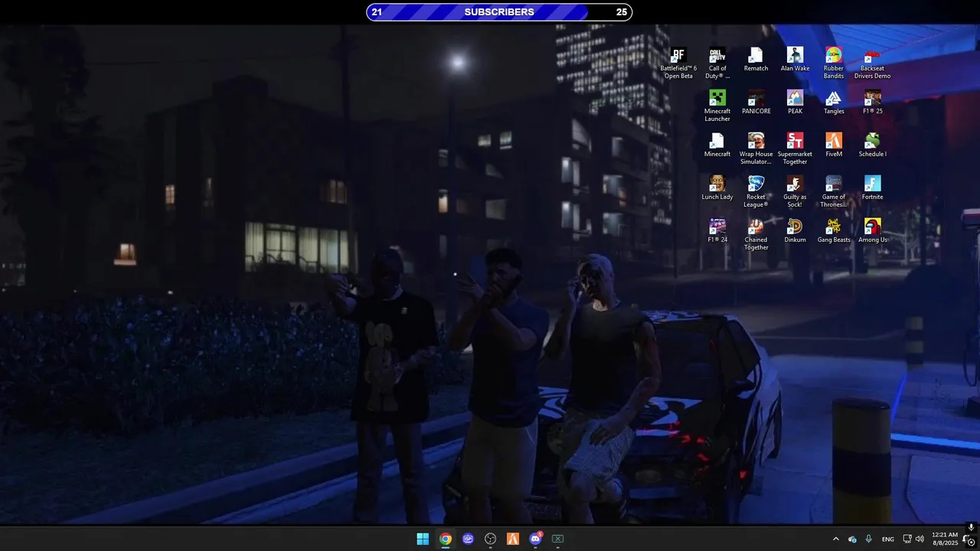
Task: Click the PANICORE desktop icon
Action: tap(756, 103)
